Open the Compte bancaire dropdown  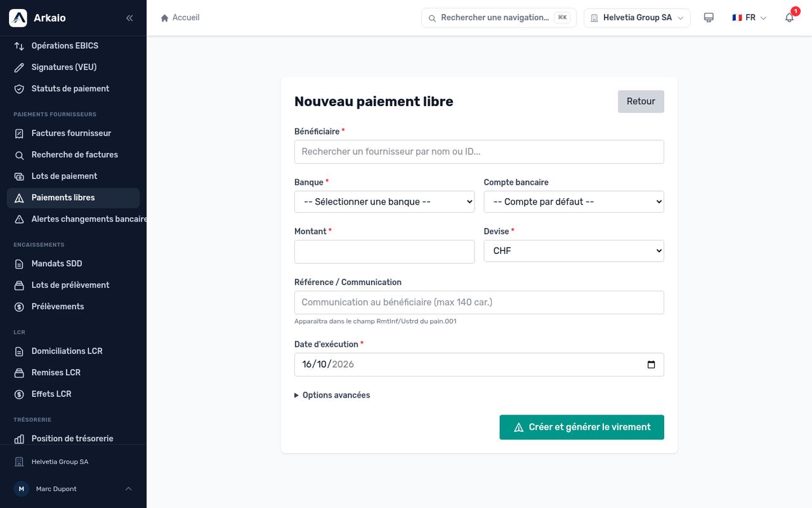573,202
